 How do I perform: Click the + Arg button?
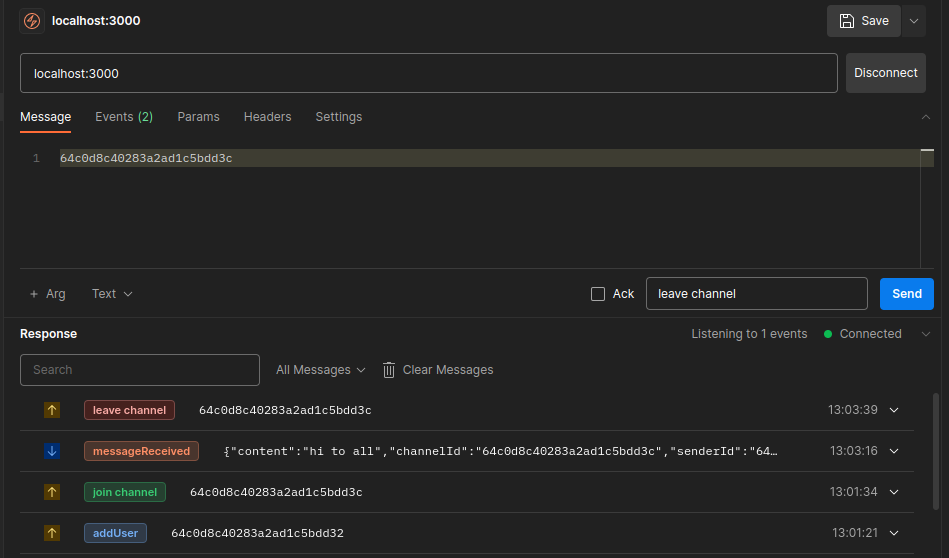[x=48, y=294]
